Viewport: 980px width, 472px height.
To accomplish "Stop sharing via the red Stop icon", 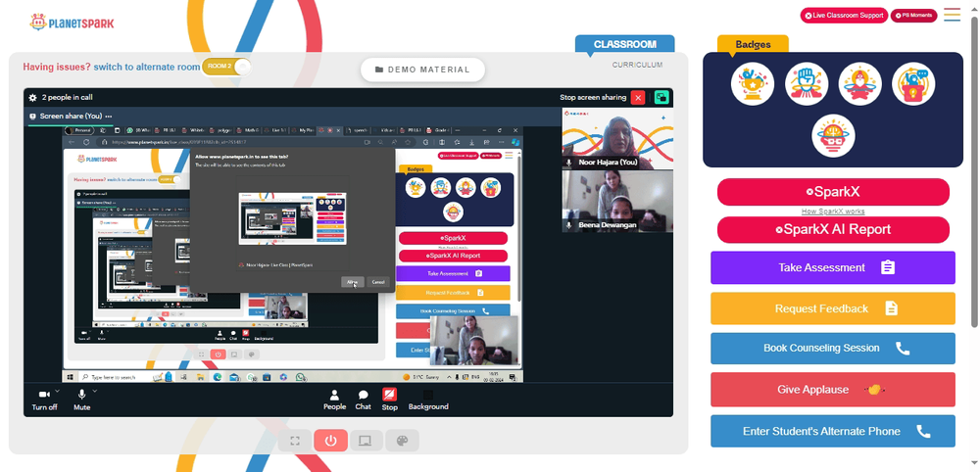I will pos(389,400).
